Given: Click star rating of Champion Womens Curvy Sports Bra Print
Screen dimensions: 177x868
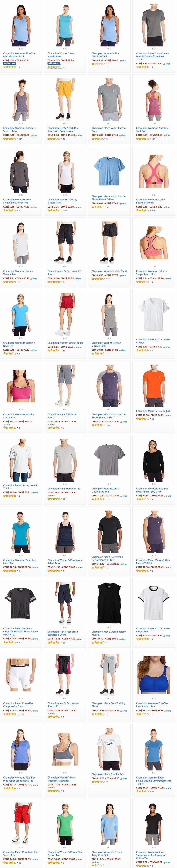Looking at the screenshot, I should [143, 210].
